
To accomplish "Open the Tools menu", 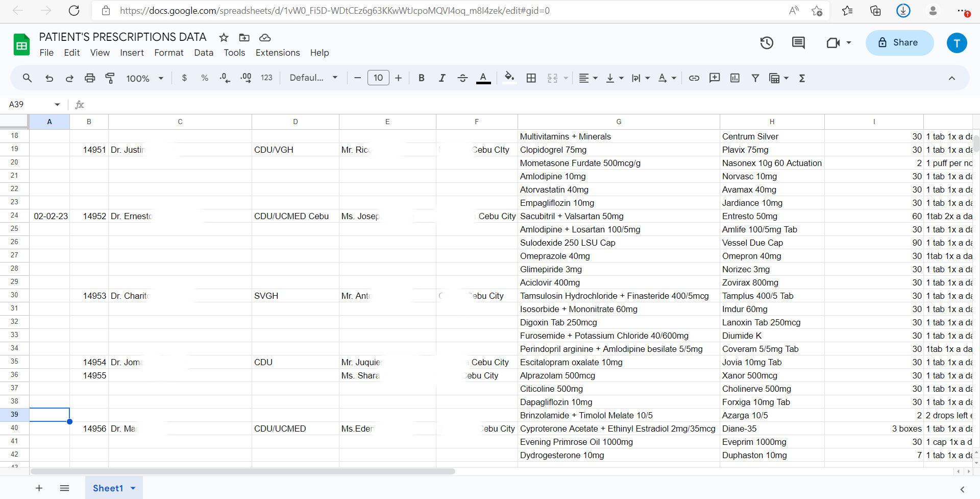I will coord(234,53).
